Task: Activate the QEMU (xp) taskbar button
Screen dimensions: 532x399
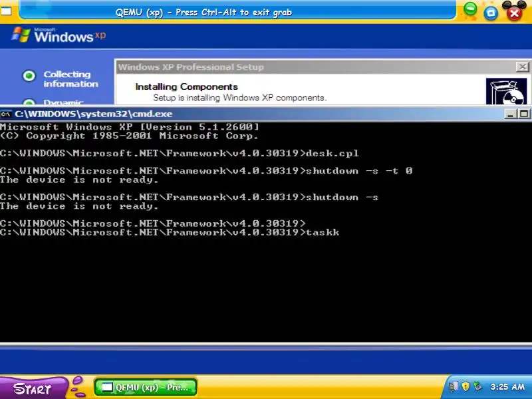Action: 145,387
